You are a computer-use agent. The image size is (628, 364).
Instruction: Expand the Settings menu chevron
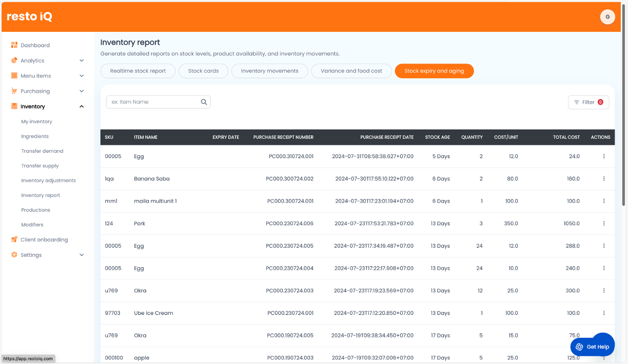coord(82,255)
